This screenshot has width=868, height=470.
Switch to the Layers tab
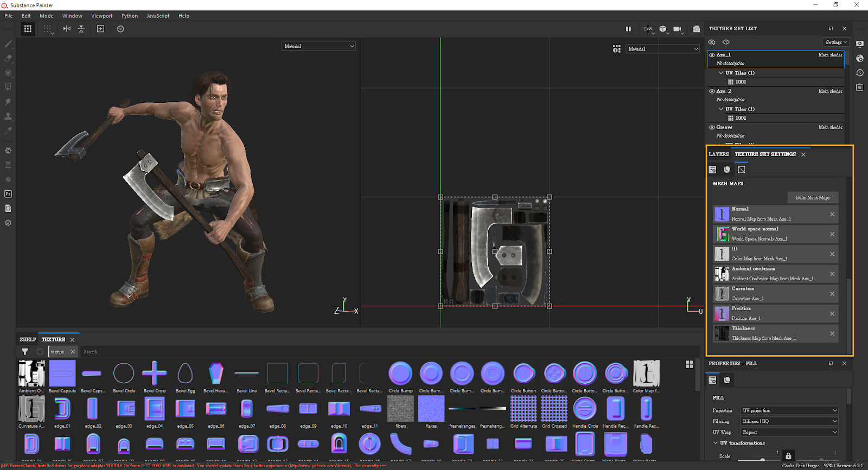click(x=719, y=154)
